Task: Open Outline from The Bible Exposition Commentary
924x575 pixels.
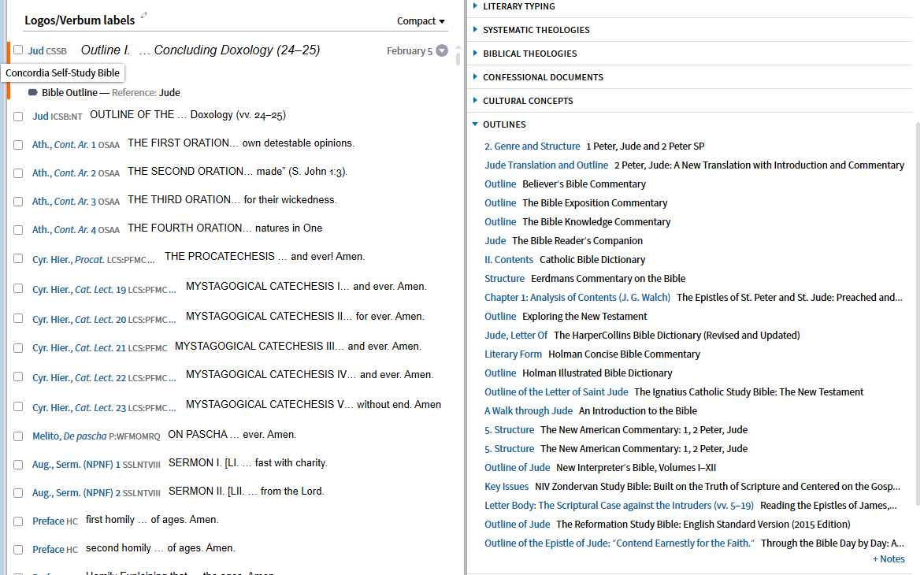Action: 500,202
